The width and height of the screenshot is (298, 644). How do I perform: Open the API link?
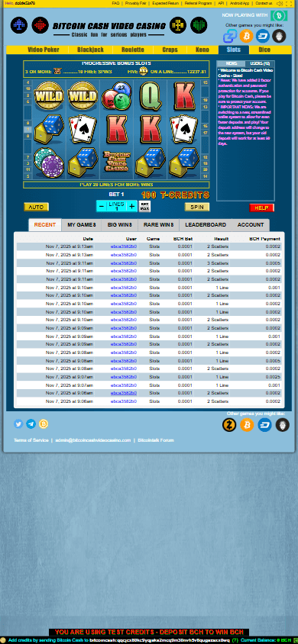pyautogui.click(x=221, y=3)
